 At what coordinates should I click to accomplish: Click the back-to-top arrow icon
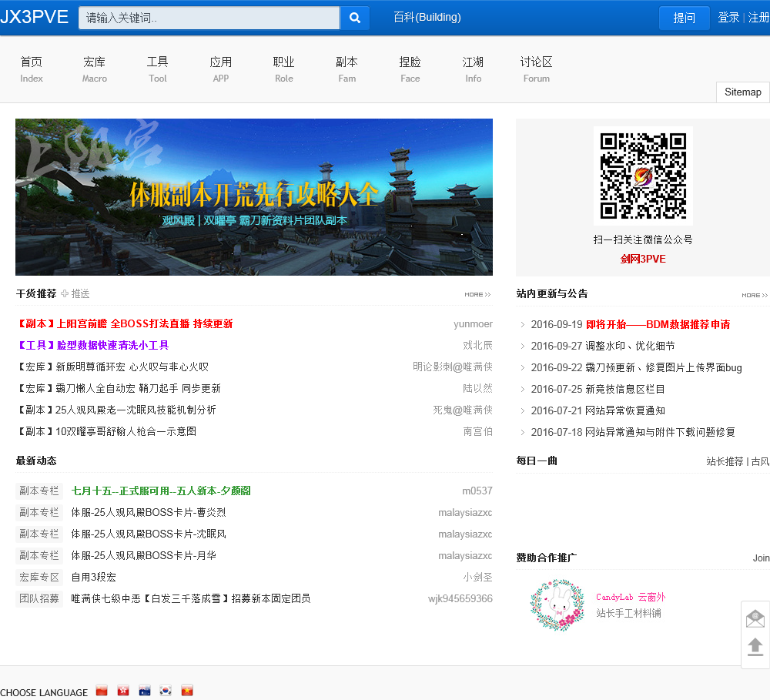click(x=755, y=646)
